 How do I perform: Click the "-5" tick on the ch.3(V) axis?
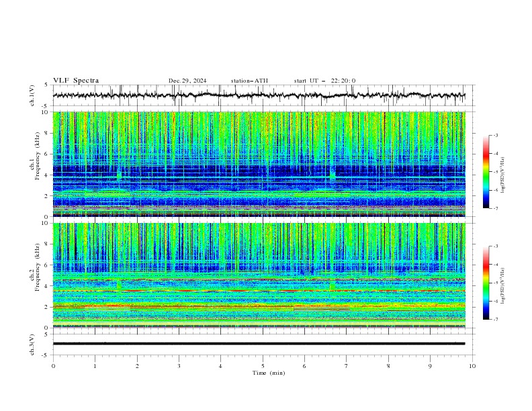tap(46, 355)
